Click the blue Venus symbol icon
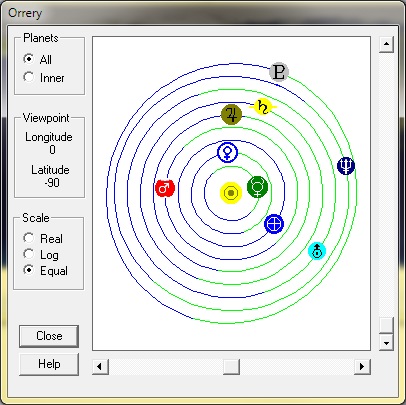Image resolution: width=406 pixels, height=405 pixels. (x=227, y=152)
